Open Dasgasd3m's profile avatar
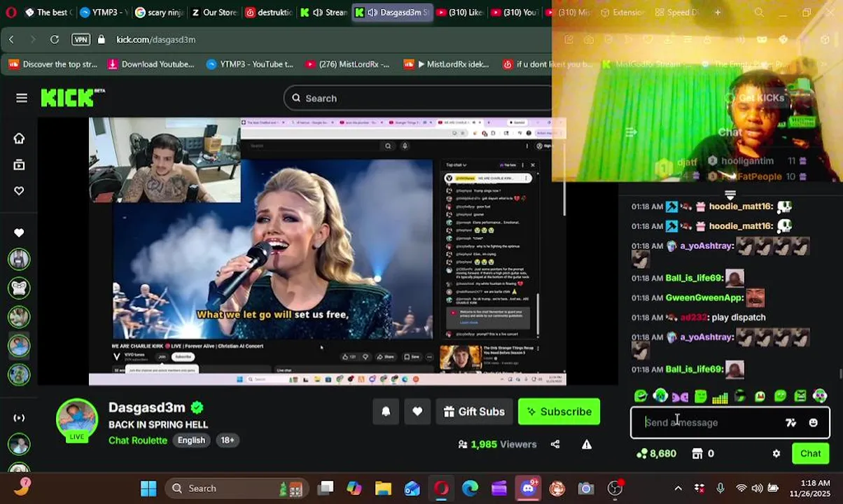 (x=77, y=420)
